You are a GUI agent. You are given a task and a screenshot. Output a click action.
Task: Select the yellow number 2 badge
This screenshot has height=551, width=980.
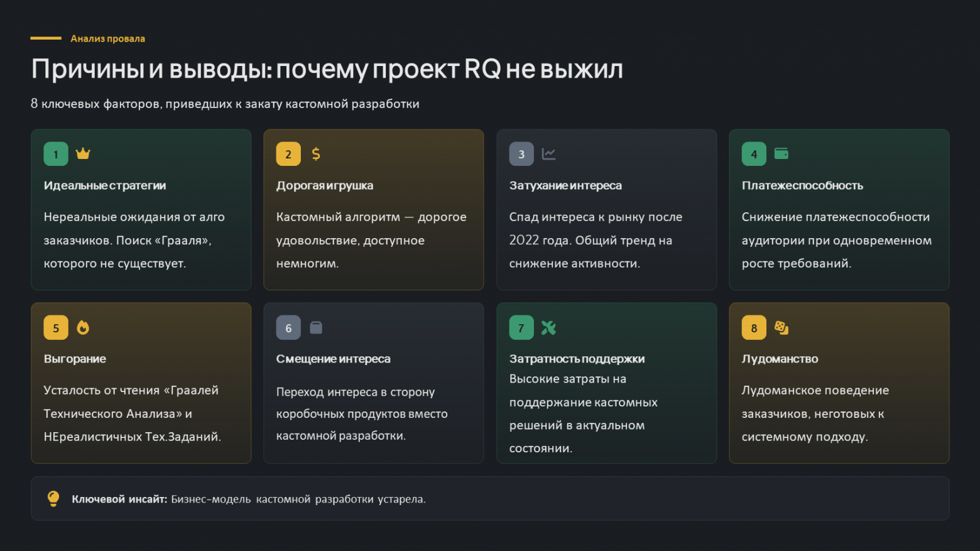(288, 153)
